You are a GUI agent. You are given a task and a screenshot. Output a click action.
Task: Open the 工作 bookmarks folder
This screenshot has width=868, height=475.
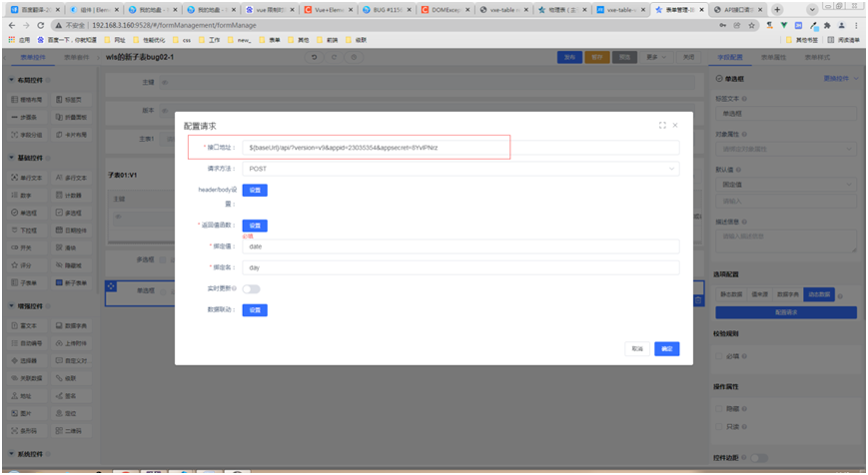[x=214, y=40]
